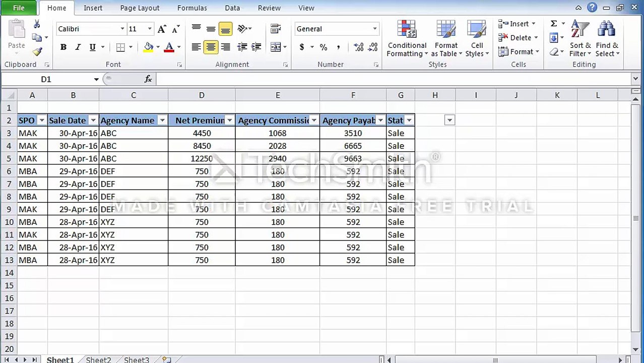Select the Format Painter brush

pyautogui.click(x=37, y=51)
